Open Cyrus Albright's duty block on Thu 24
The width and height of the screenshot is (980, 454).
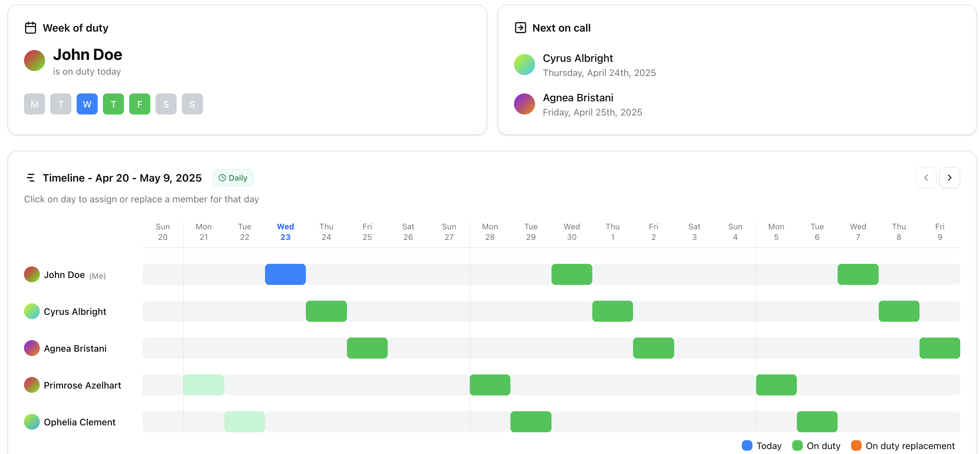327,311
